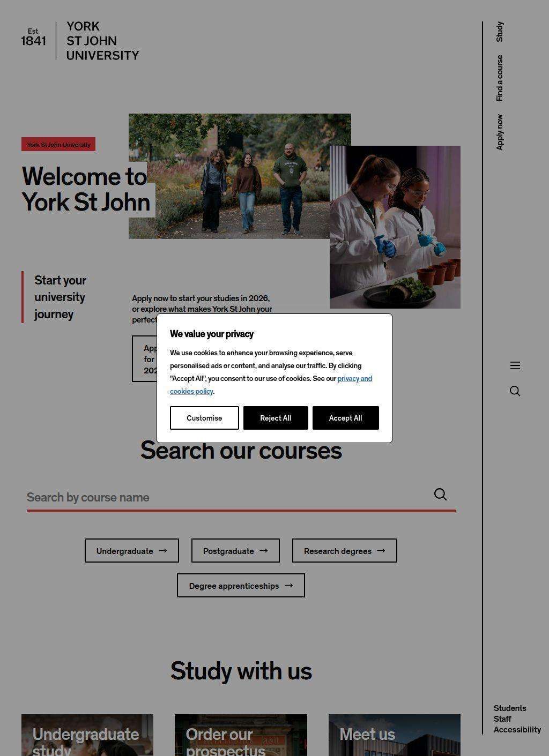The width and height of the screenshot is (549, 756).
Task: Browse Undergraduate courses
Action: (132, 551)
